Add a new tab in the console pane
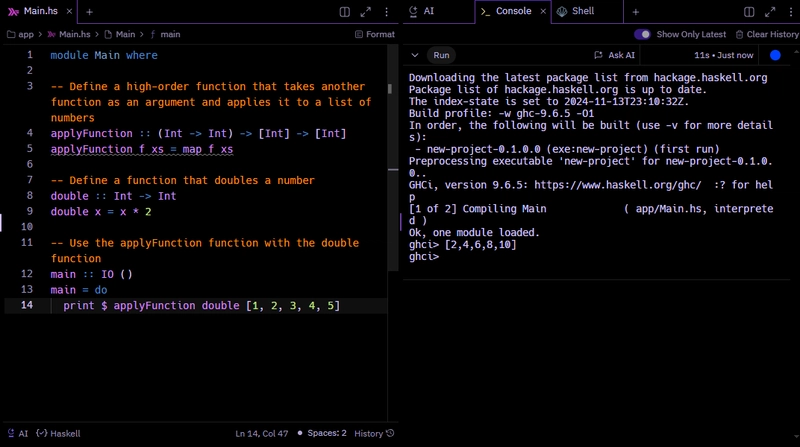Image resolution: width=800 pixels, height=447 pixels. pyautogui.click(x=635, y=12)
